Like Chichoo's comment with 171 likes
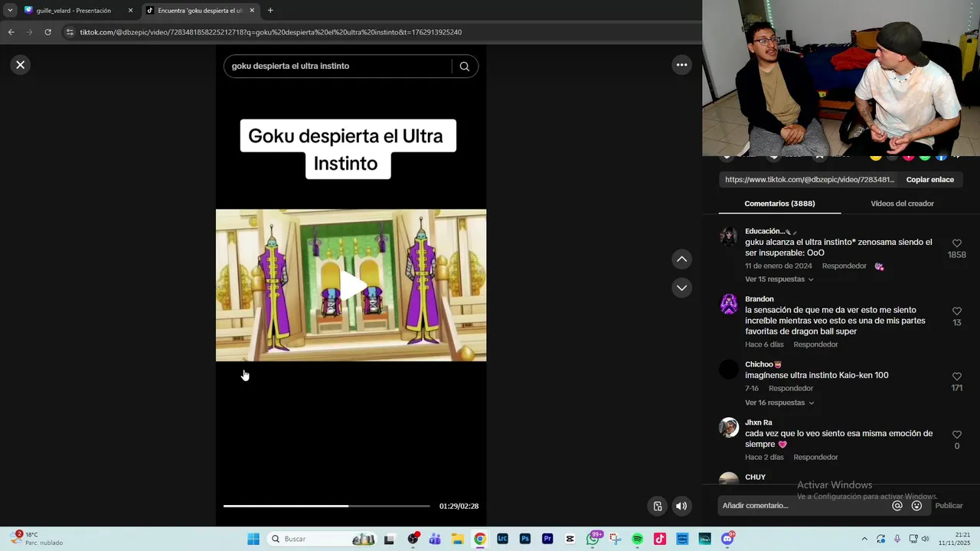The width and height of the screenshot is (980, 551). tap(956, 377)
